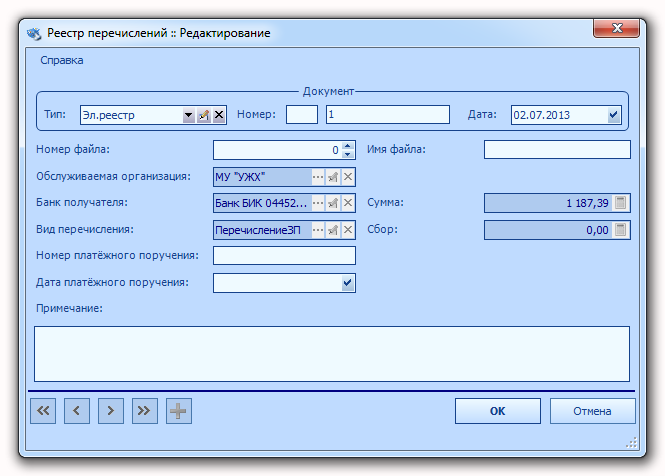Click the Номер field containing 1
This screenshot has height=476, width=665.
coord(388,115)
